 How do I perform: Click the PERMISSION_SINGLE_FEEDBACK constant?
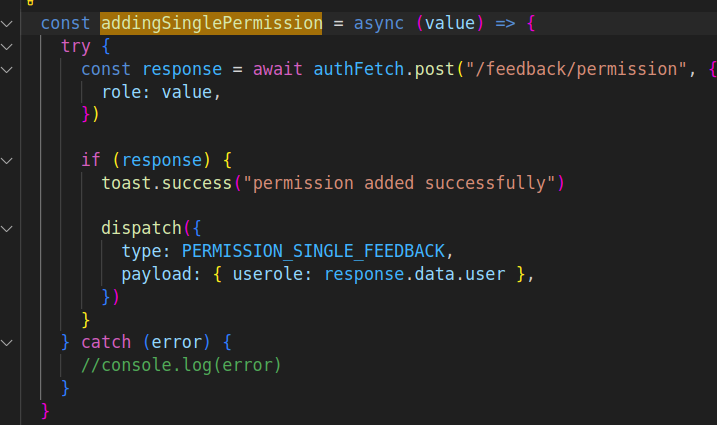317,251
